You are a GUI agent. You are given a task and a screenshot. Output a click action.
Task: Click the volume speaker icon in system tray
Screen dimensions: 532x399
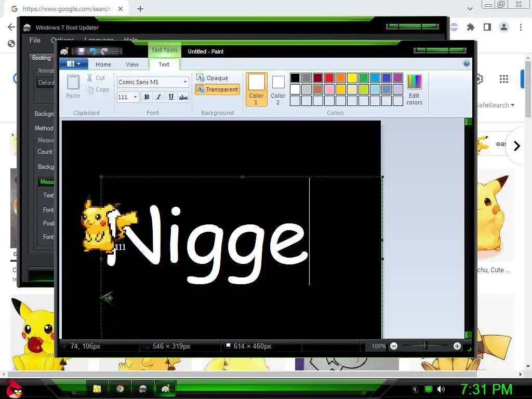tap(441, 389)
